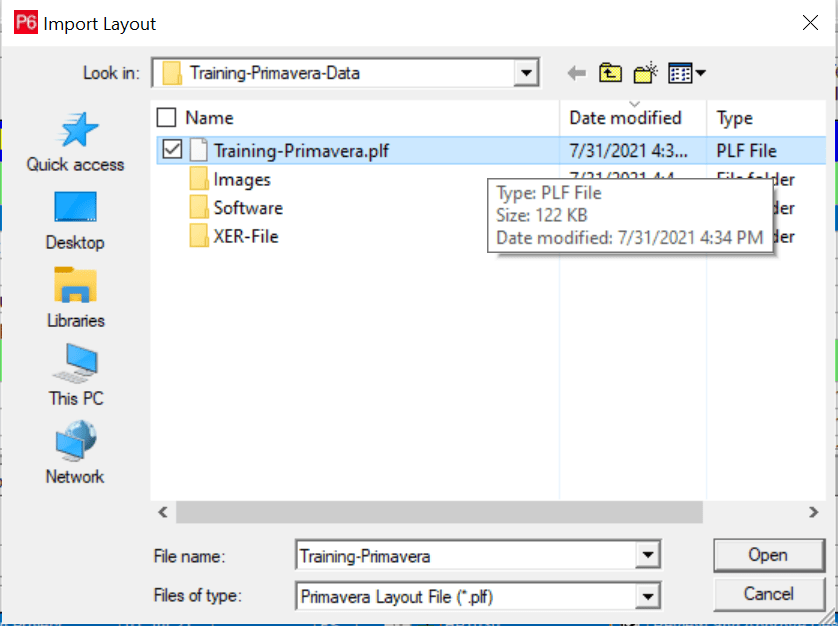The width and height of the screenshot is (838, 626).
Task: Click the Open button
Action: [768, 555]
